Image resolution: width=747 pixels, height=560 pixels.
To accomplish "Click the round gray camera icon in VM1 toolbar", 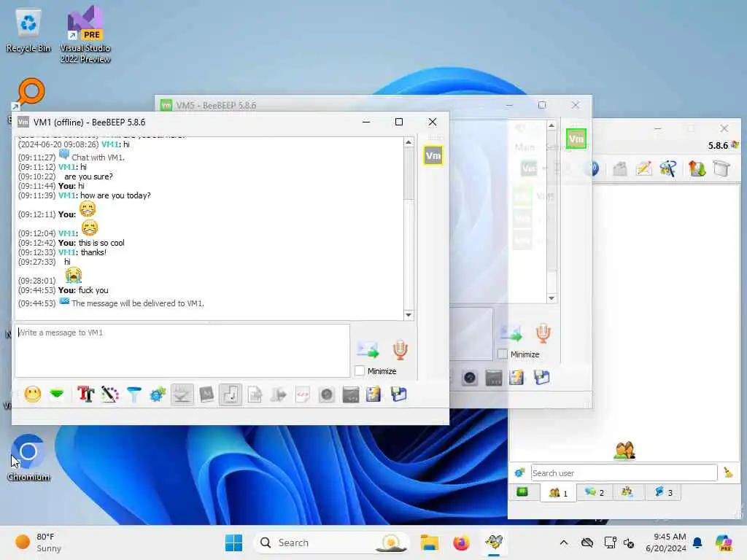I will pos(327,394).
